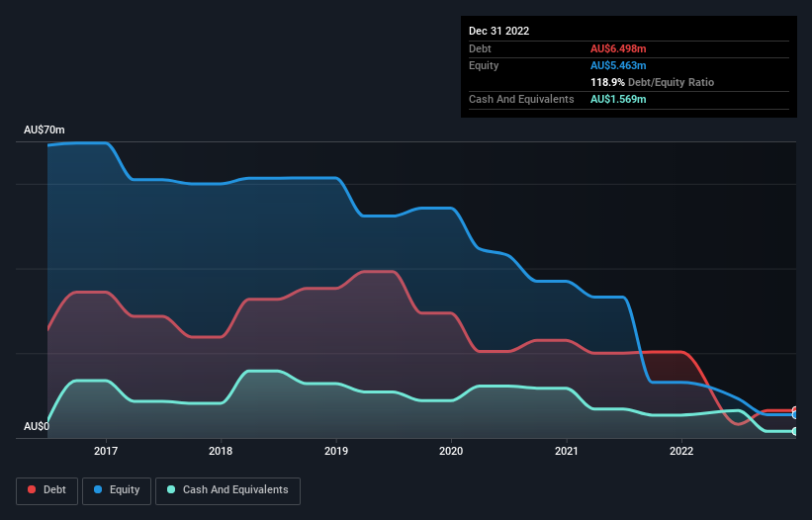Click the 2020 x-axis label
The width and height of the screenshot is (812, 520).
tap(451, 451)
